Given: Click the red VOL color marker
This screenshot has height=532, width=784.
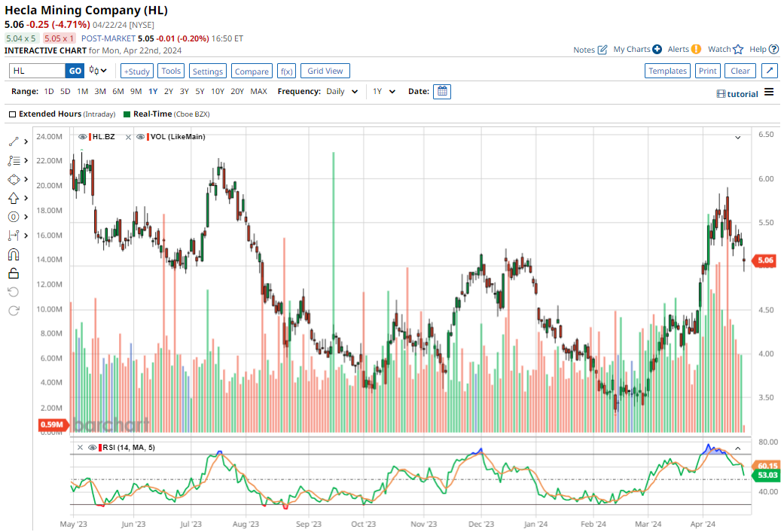Looking at the screenshot, I should coord(146,137).
